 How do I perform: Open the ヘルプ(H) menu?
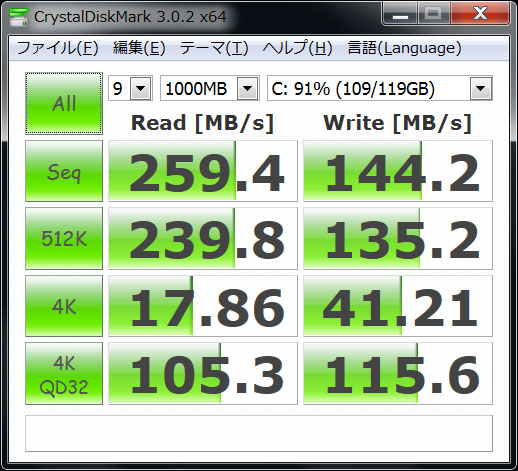[x=297, y=48]
